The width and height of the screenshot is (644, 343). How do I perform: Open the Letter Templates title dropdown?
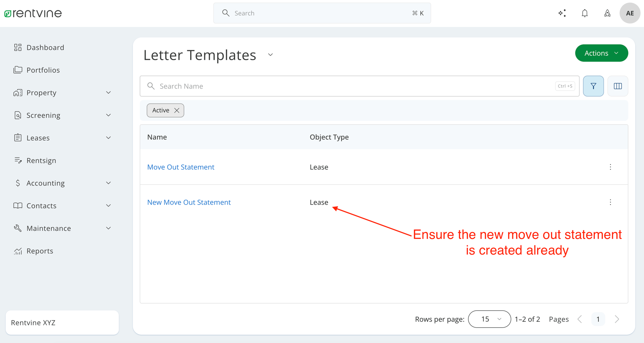[270, 55]
